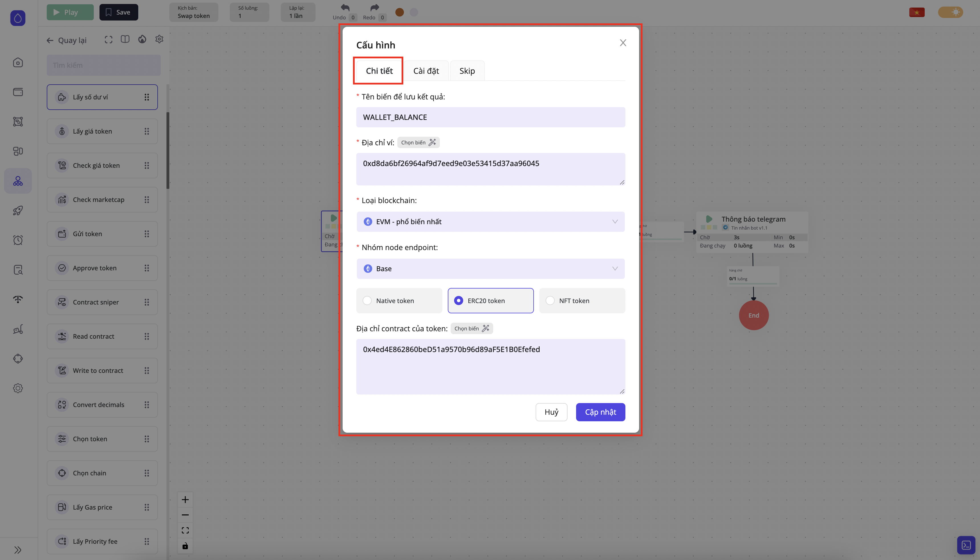The image size is (980, 560).
Task: Expand the Nhóm node endpoint Base dropdown
Action: [490, 268]
